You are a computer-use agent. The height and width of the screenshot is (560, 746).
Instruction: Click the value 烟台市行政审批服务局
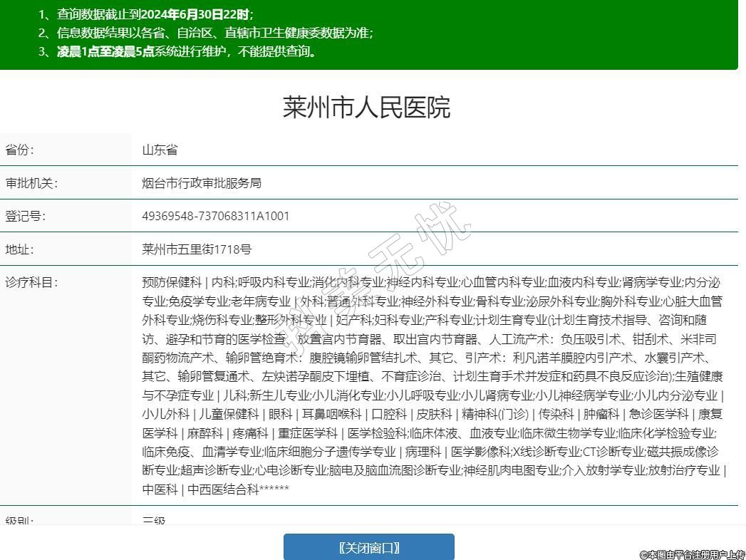[202, 183]
